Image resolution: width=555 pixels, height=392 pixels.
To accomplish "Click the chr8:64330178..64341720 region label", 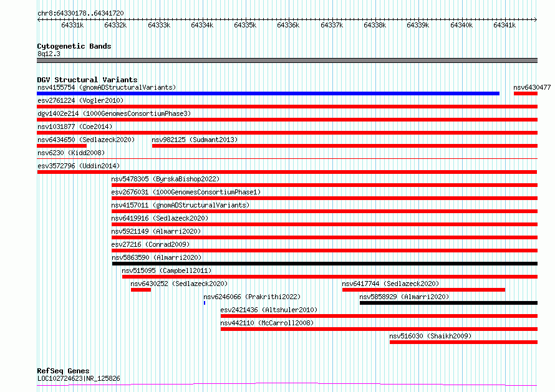I will (x=80, y=13).
